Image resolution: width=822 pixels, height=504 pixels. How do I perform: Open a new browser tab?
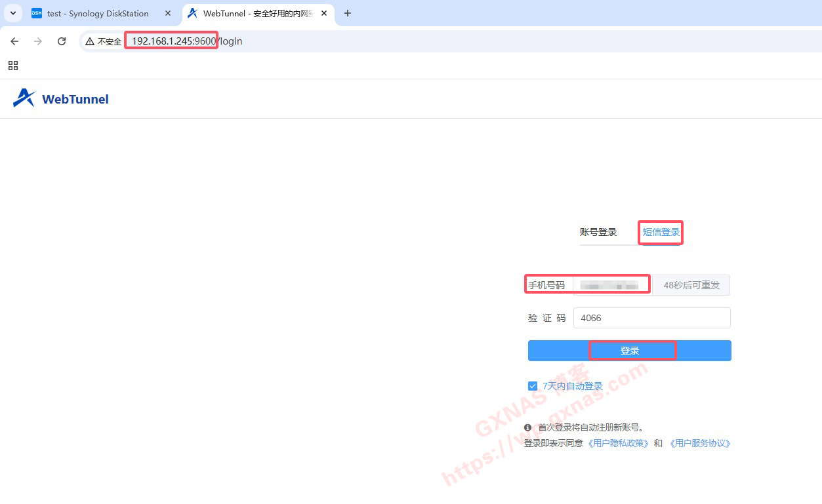[x=348, y=13]
